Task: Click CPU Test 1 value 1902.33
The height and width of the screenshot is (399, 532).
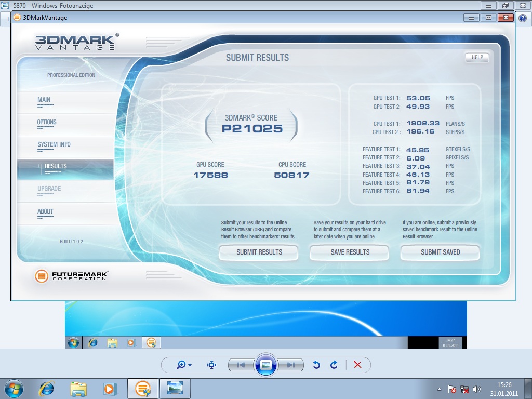Action: (x=423, y=123)
